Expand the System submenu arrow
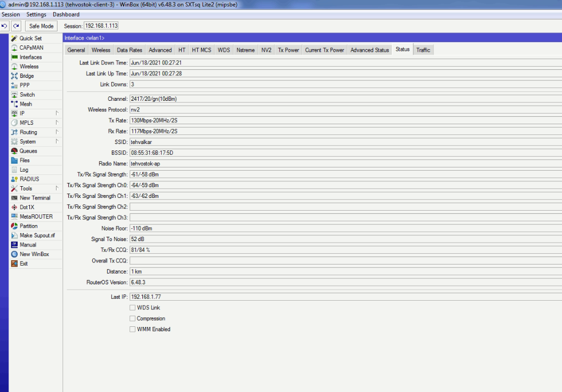Image resolution: width=562 pixels, height=392 pixels. pyautogui.click(x=57, y=141)
